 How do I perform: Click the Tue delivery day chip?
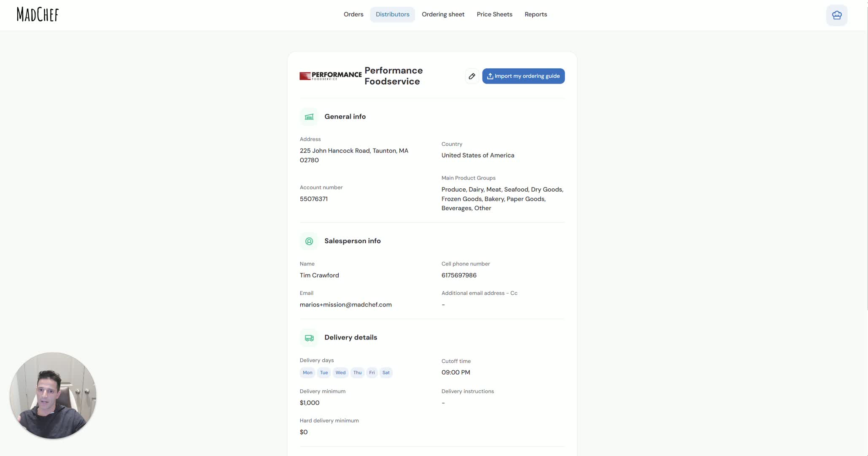tap(324, 372)
